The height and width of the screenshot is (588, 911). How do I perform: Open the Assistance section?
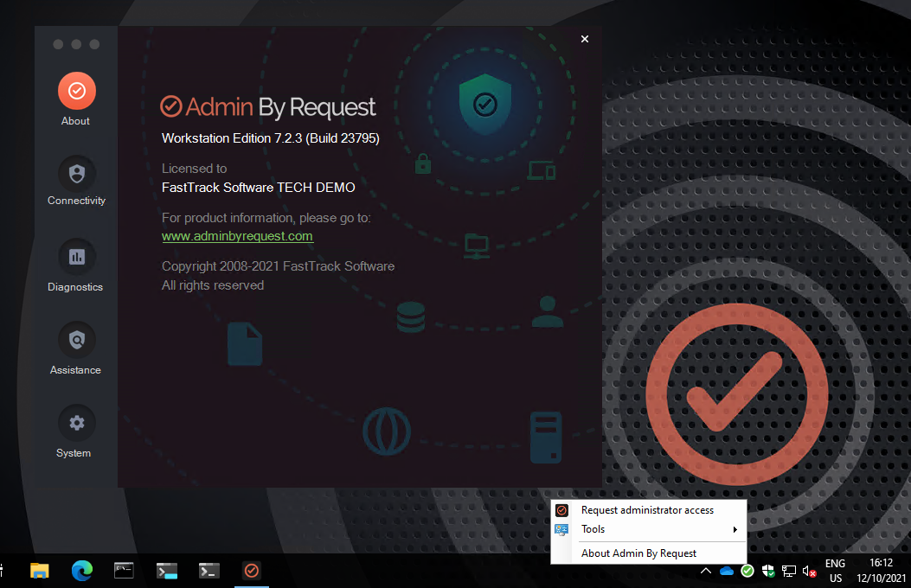pyautogui.click(x=77, y=340)
